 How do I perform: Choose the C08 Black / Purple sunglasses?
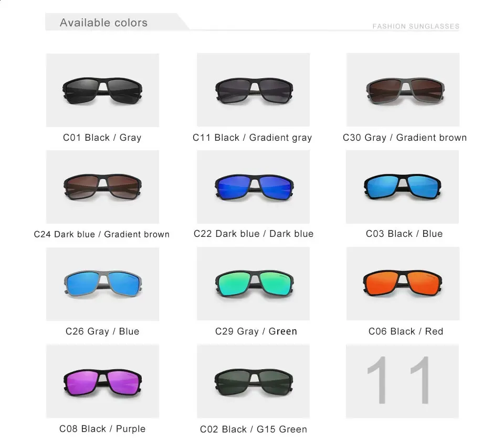[102, 381]
